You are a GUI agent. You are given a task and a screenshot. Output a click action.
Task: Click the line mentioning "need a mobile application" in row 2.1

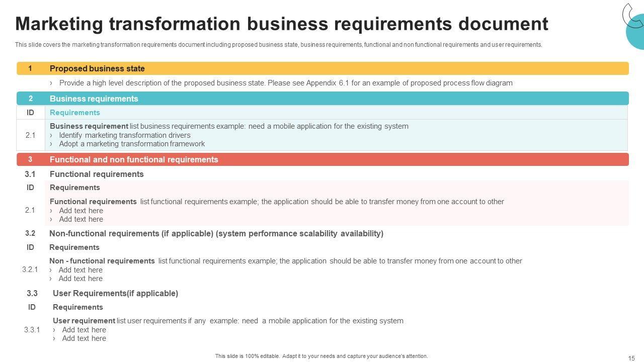[x=229, y=126]
